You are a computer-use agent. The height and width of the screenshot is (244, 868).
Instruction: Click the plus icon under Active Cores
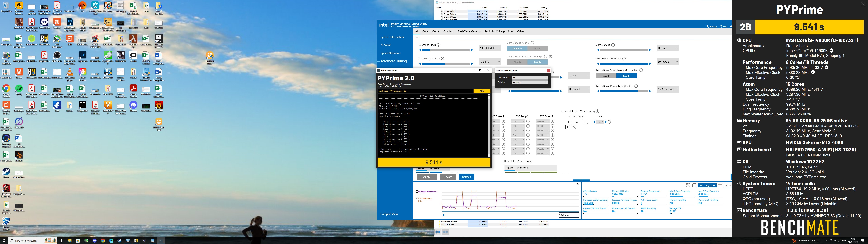pos(567,127)
